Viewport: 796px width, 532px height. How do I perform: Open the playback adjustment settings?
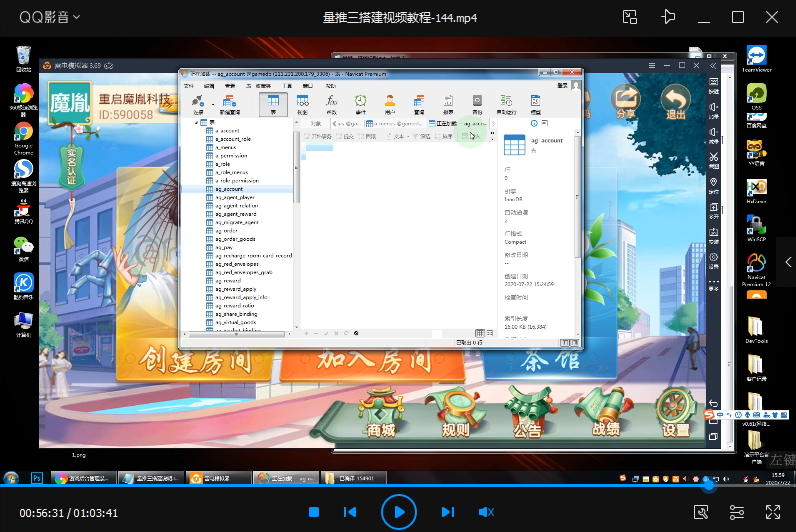pos(737,512)
